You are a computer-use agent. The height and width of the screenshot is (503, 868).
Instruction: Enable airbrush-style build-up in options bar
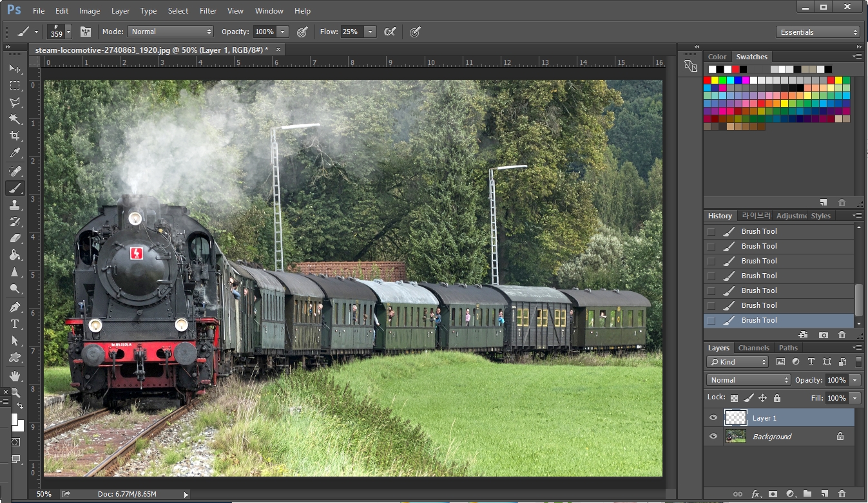click(390, 32)
